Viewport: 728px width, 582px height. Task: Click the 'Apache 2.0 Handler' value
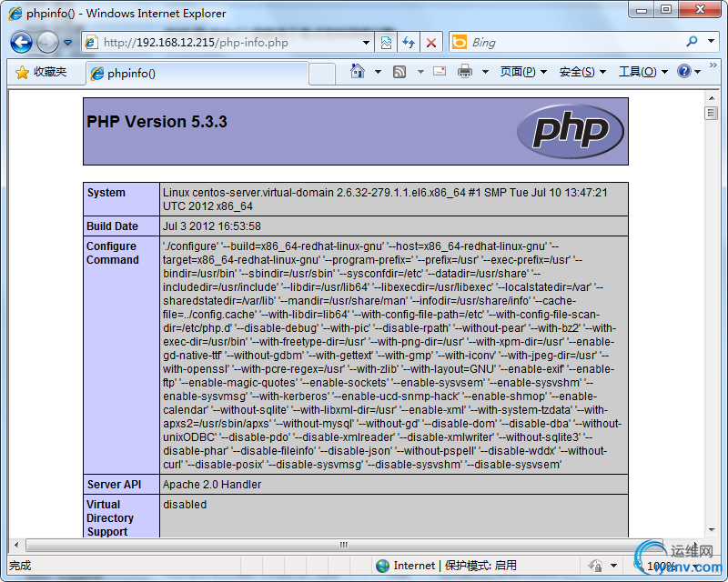tap(212, 485)
